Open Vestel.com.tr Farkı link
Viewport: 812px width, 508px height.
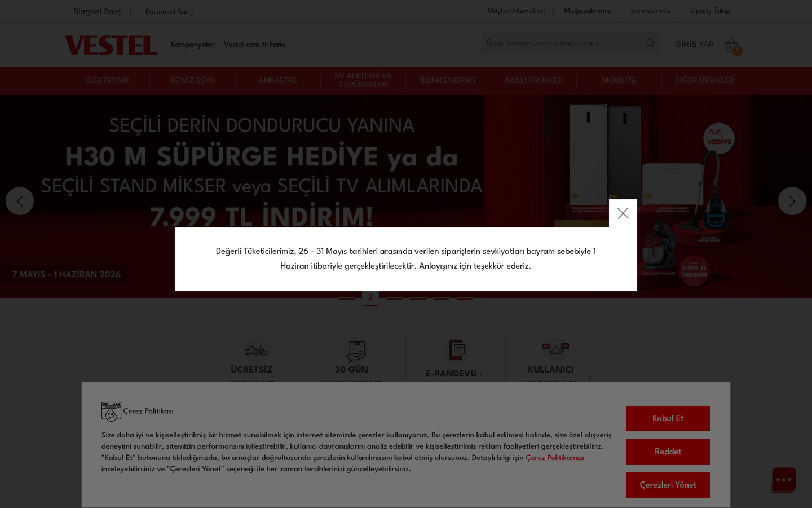coord(254,45)
